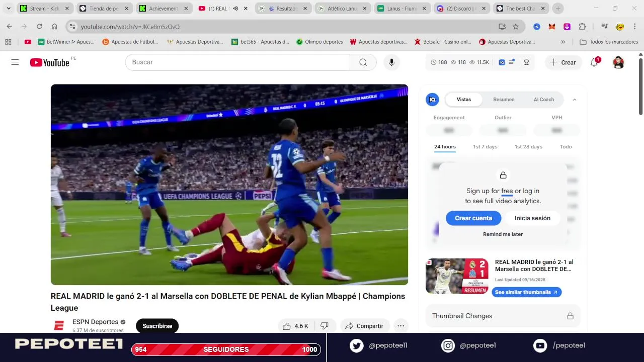The width and height of the screenshot is (644, 362).
Task: Bookmark this page with the star
Action: click(x=515, y=27)
